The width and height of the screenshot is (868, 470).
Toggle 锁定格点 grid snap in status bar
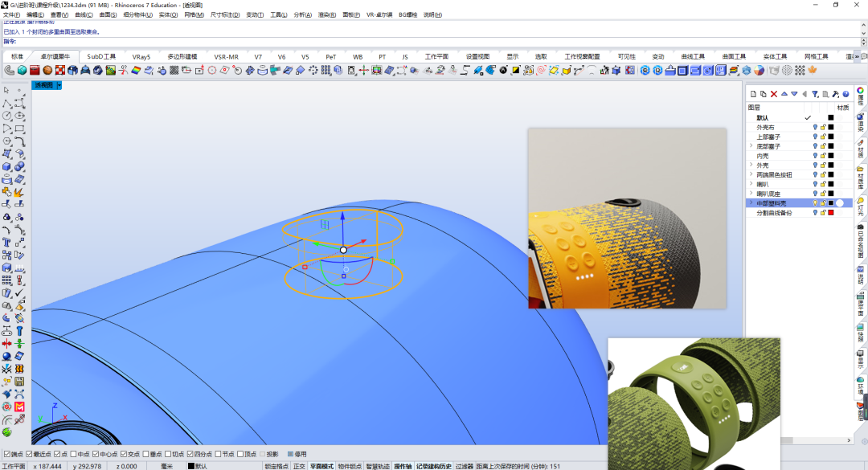click(276, 466)
